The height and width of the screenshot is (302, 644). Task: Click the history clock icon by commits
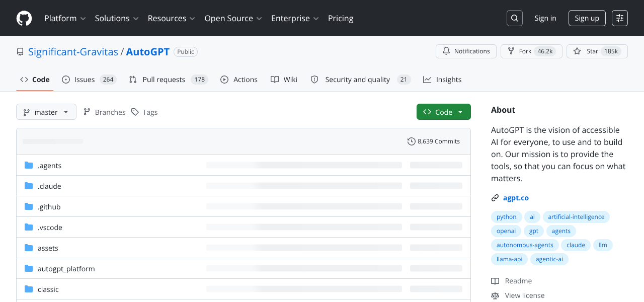click(x=412, y=141)
